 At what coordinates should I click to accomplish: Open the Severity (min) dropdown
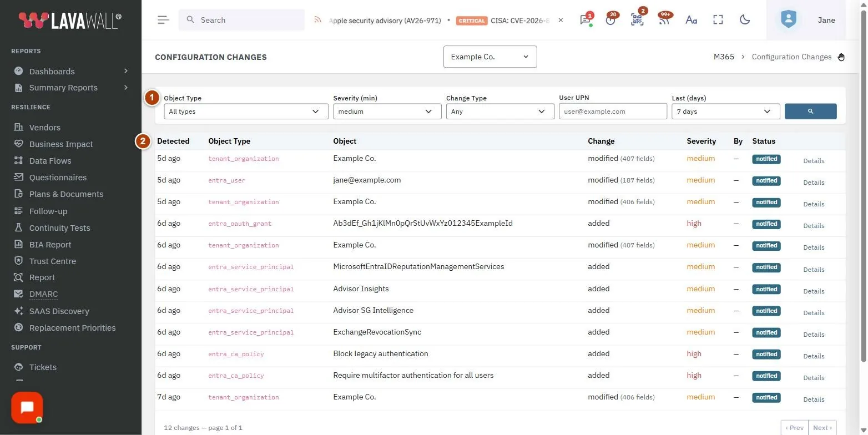[x=387, y=112]
